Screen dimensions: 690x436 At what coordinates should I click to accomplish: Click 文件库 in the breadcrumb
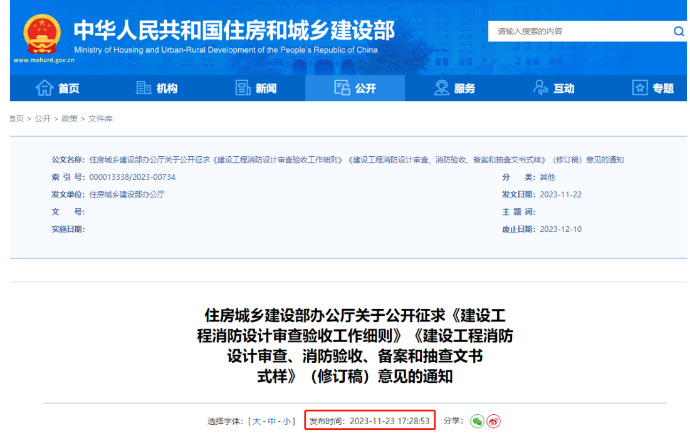[101, 118]
